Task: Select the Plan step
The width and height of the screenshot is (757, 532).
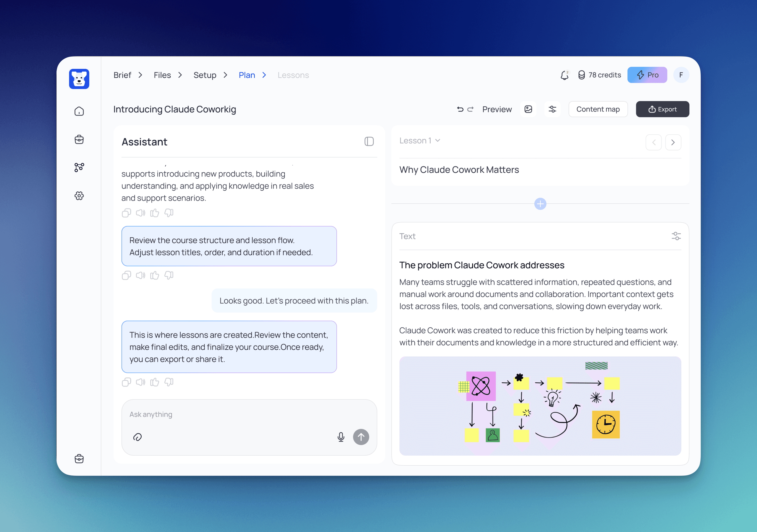Action: click(247, 75)
